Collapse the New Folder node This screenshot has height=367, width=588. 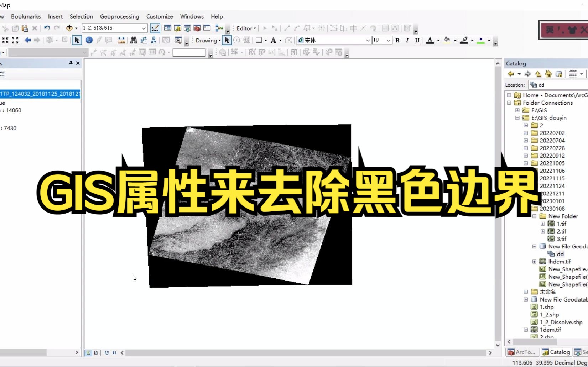pos(534,216)
